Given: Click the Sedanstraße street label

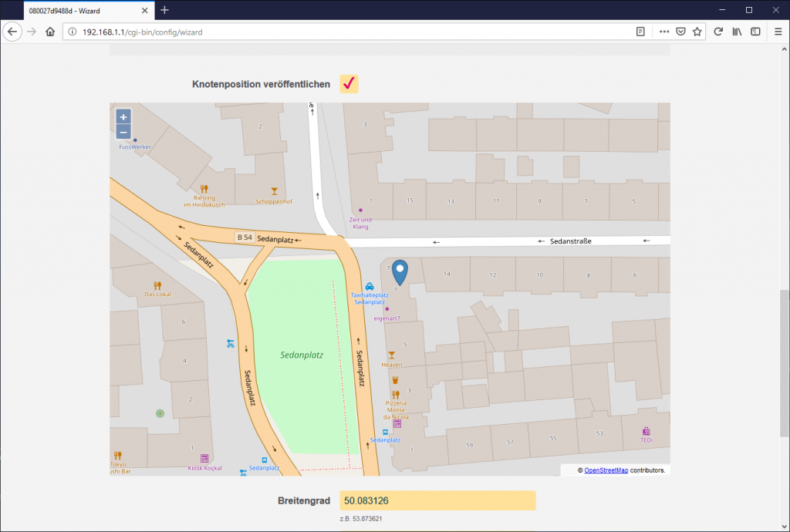Looking at the screenshot, I should [x=570, y=241].
